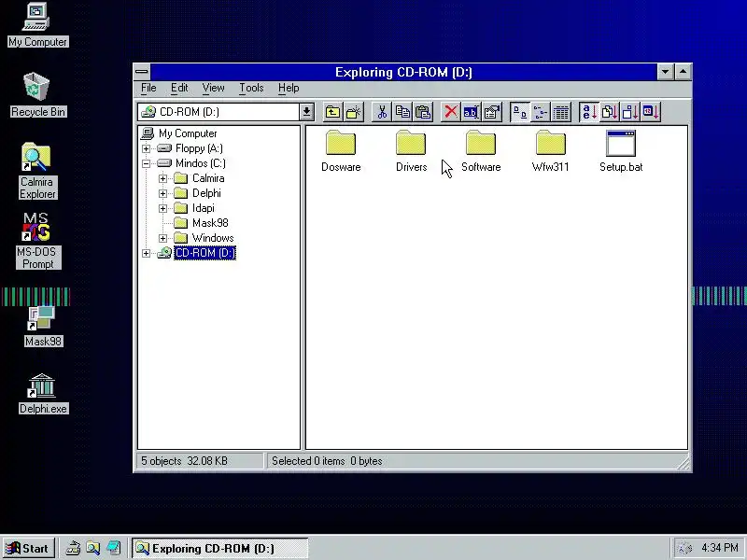Click the 'Selected 0 items 0 bytes' status text
Screen dimensions: 747x560
click(x=327, y=461)
